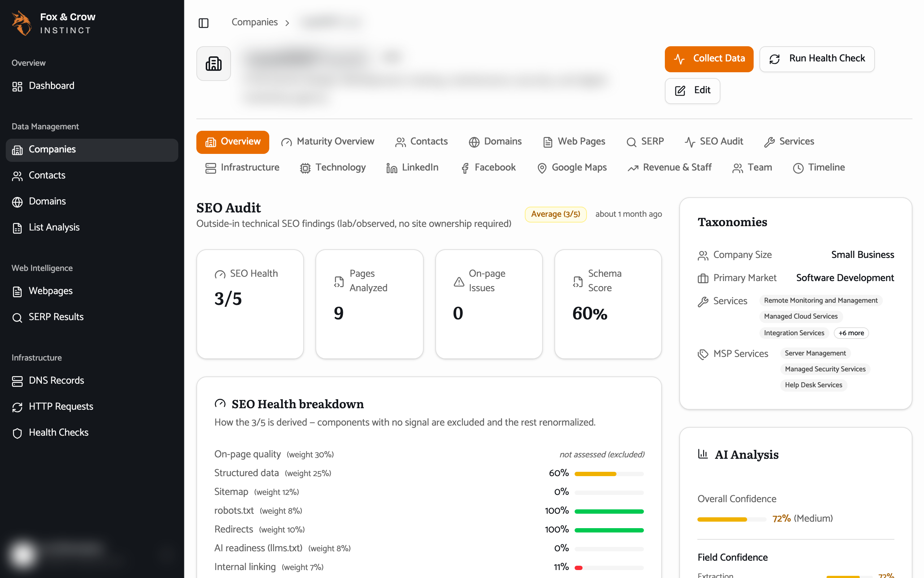Switch to the SEO Audit tab
The height and width of the screenshot is (578, 924).
(x=714, y=142)
